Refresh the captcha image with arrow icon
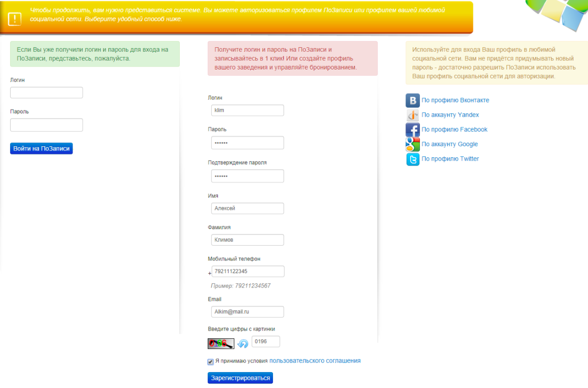This screenshot has height=388, width=588. tap(243, 344)
